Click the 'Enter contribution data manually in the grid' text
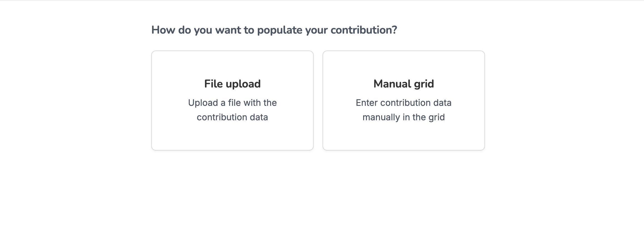Viewport: 644px width, 235px height. pos(404,110)
